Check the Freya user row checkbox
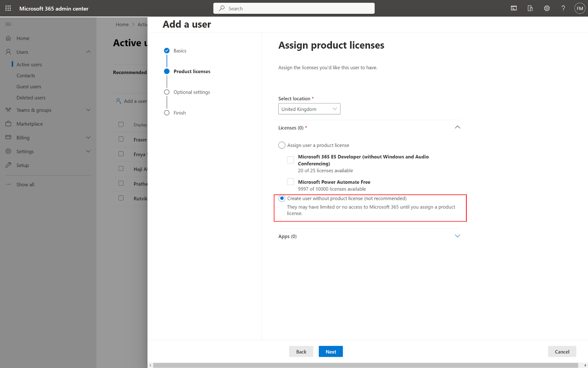The width and height of the screenshot is (588, 368). click(121, 154)
